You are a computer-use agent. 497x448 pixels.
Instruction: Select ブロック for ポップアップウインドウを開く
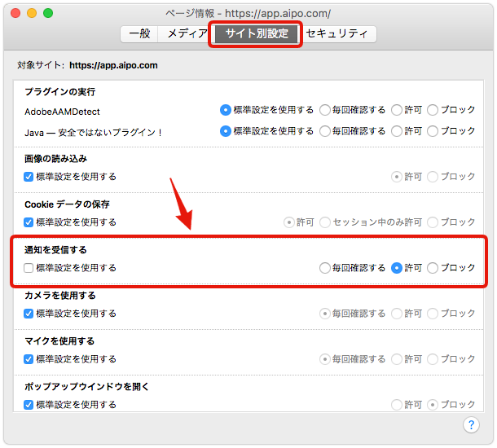pyautogui.click(x=433, y=405)
